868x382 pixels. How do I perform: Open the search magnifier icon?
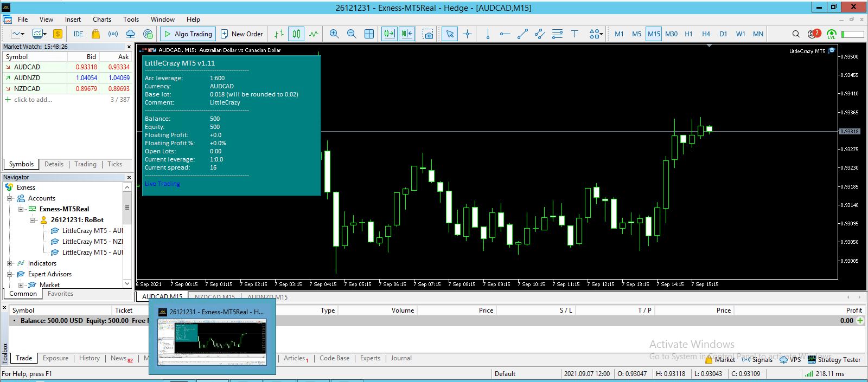796,34
